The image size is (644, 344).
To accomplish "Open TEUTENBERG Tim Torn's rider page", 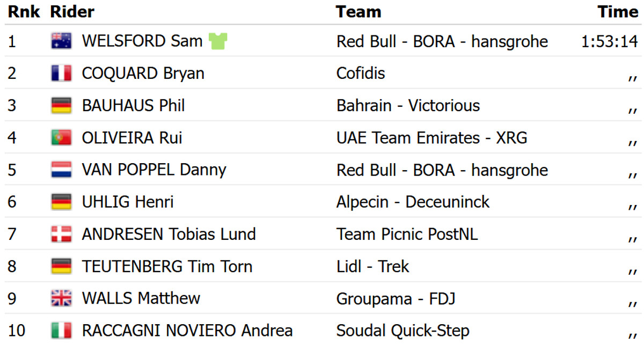I will coord(166,266).
